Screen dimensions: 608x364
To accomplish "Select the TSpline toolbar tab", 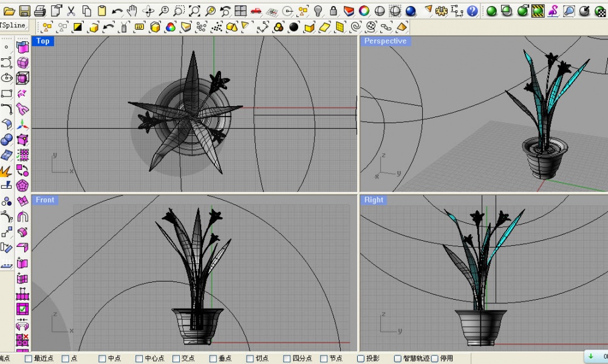I will (13, 25).
